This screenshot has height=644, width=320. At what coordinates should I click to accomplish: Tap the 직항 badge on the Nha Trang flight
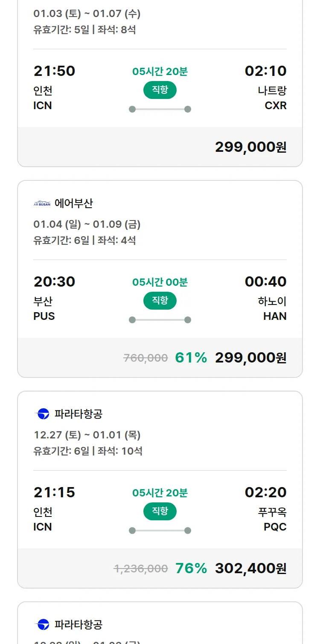click(x=160, y=90)
